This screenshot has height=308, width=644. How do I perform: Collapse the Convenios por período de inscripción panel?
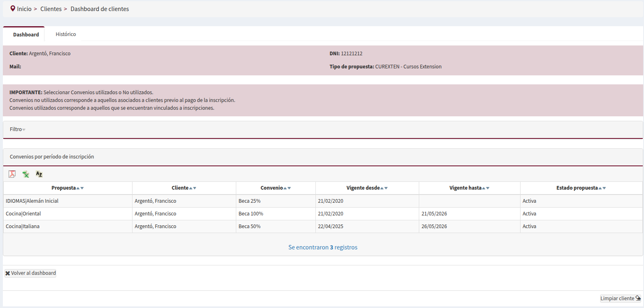pyautogui.click(x=52, y=157)
